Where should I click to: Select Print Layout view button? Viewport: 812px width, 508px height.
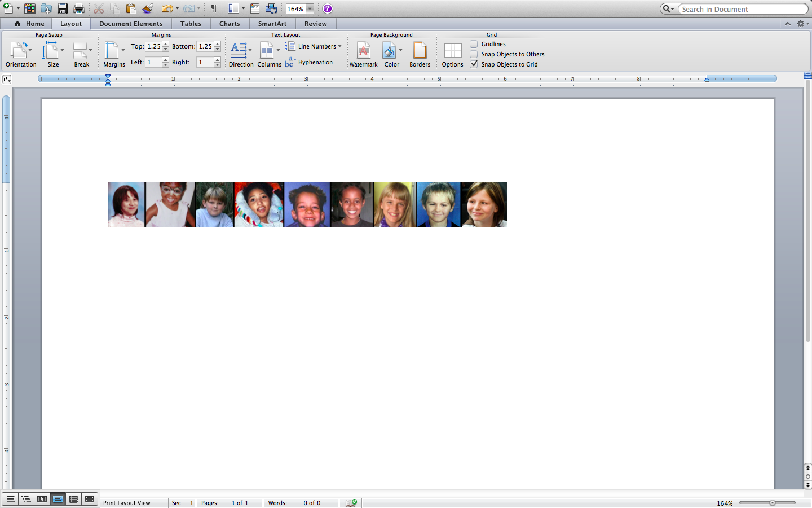pyautogui.click(x=58, y=499)
